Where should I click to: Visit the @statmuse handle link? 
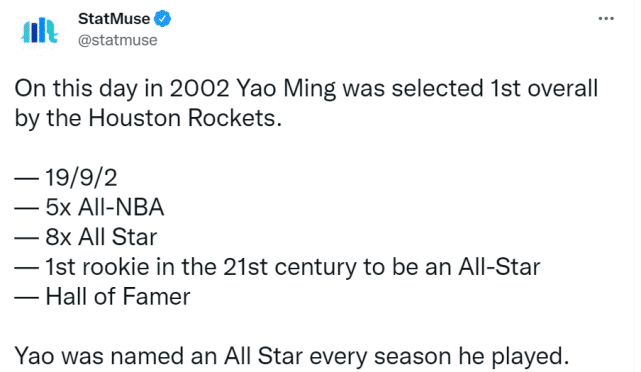[118, 40]
